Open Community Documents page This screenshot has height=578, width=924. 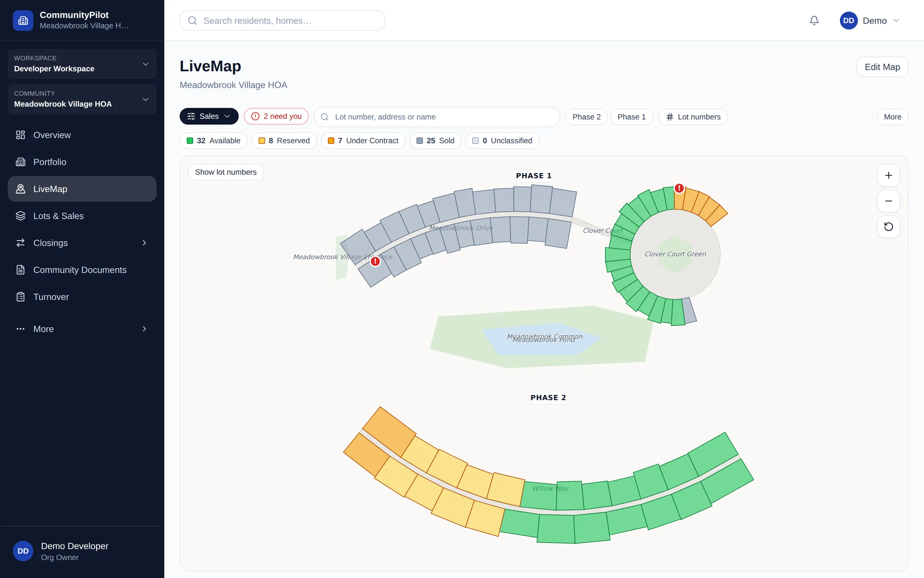[x=82, y=270]
